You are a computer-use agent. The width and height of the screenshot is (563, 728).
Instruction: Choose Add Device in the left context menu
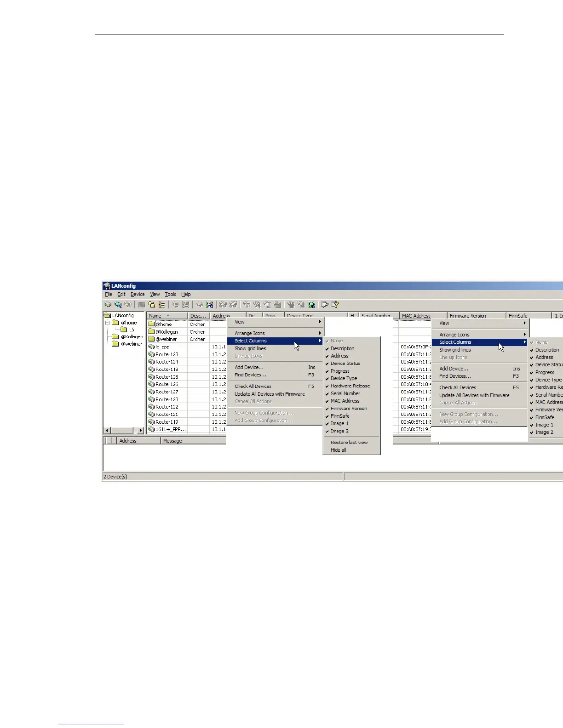tap(276, 367)
